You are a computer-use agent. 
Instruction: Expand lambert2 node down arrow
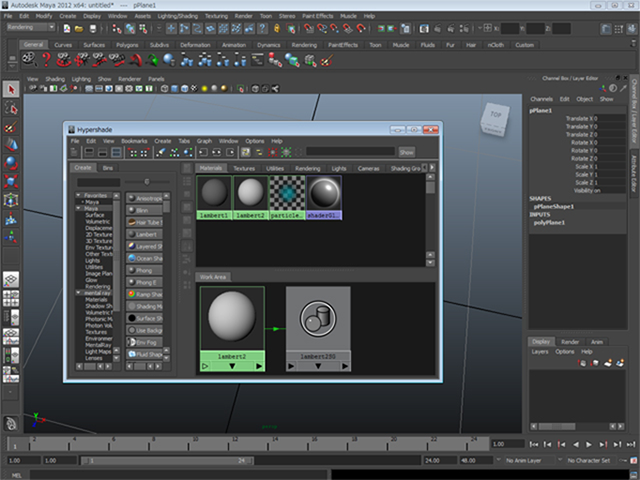[x=232, y=366]
